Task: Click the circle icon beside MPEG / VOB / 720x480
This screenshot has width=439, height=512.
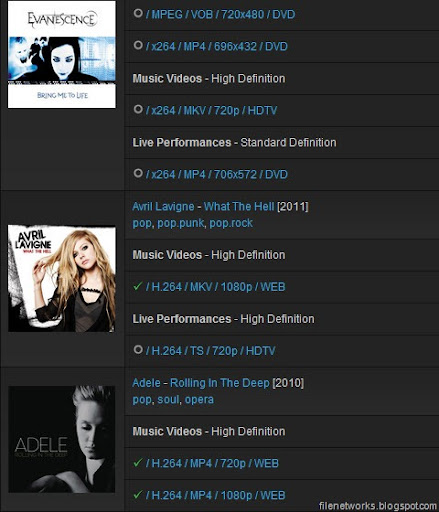Action: [138, 13]
